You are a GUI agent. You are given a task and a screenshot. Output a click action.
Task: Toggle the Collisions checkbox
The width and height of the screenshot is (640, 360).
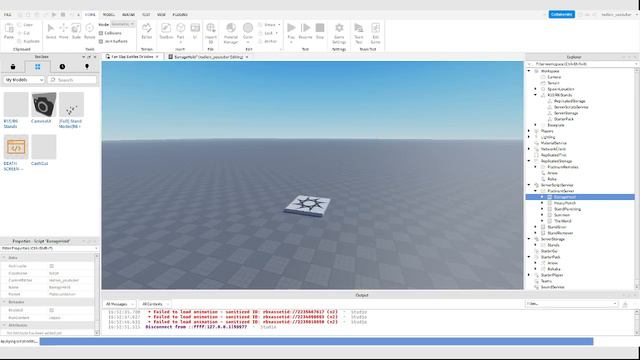[x=101, y=33]
